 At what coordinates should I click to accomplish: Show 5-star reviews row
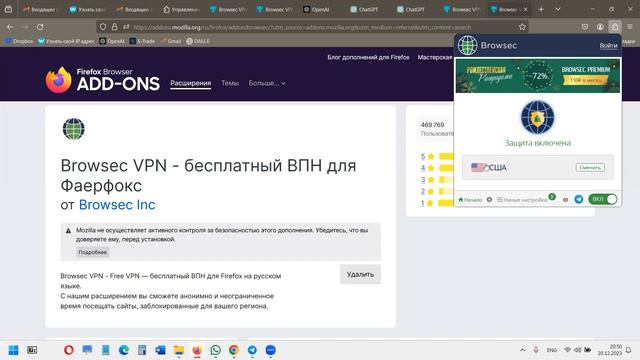coord(437,156)
